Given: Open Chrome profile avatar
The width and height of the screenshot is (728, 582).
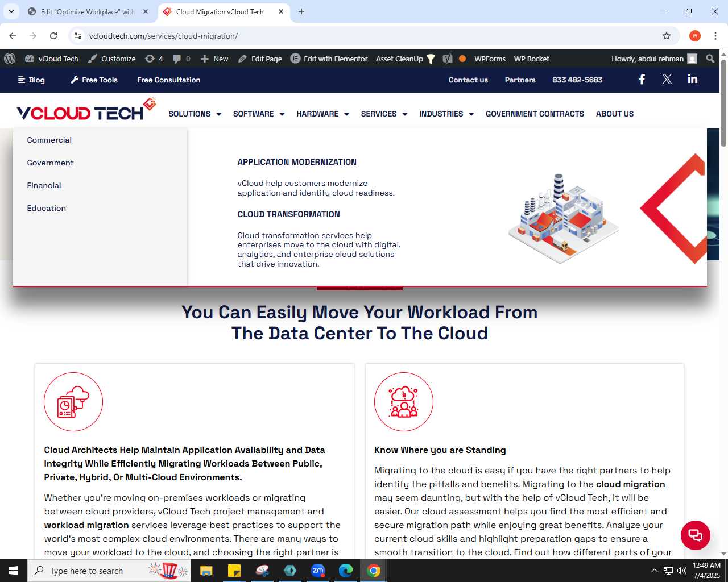Looking at the screenshot, I should pyautogui.click(x=695, y=36).
